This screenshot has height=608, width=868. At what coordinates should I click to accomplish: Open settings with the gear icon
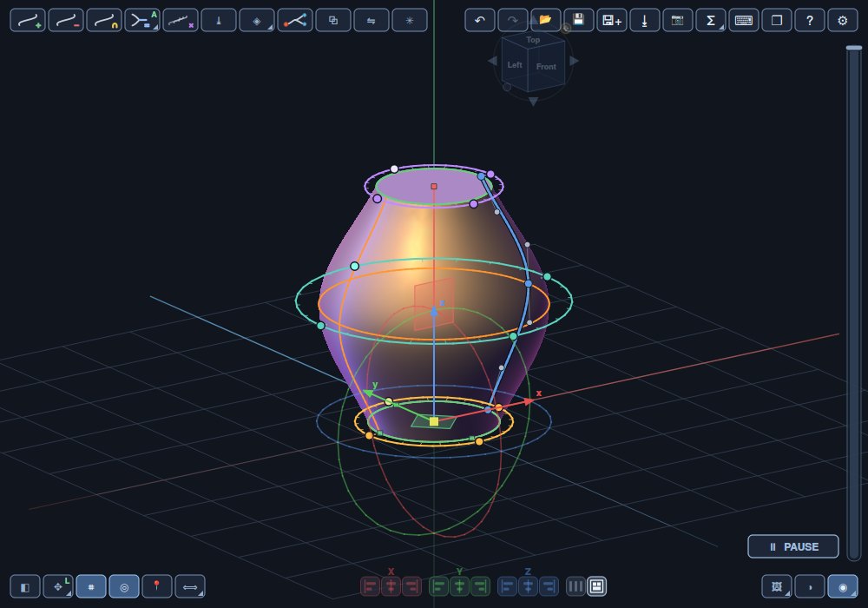(x=843, y=21)
